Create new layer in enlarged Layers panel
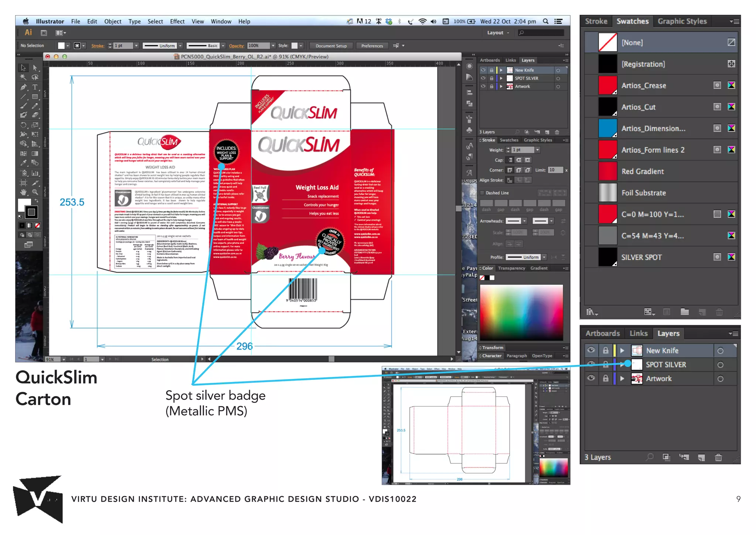Image resolution: width=756 pixels, height=535 pixels. (701, 457)
